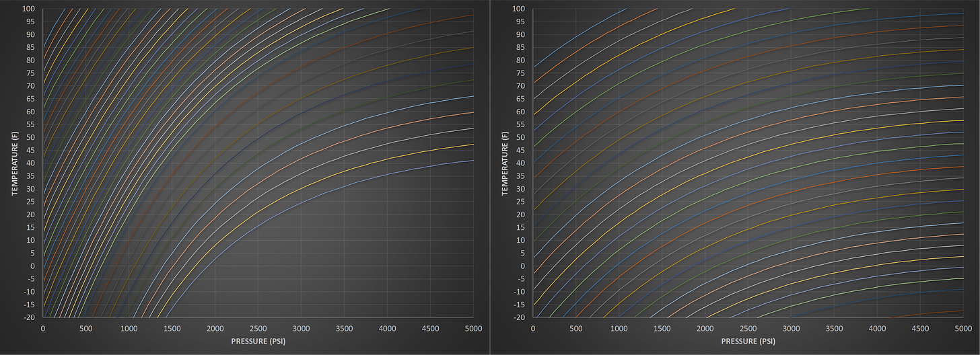This screenshot has width=980, height=355.
Task: Click the 5000 pressure tick on left chart
Action: [473, 329]
